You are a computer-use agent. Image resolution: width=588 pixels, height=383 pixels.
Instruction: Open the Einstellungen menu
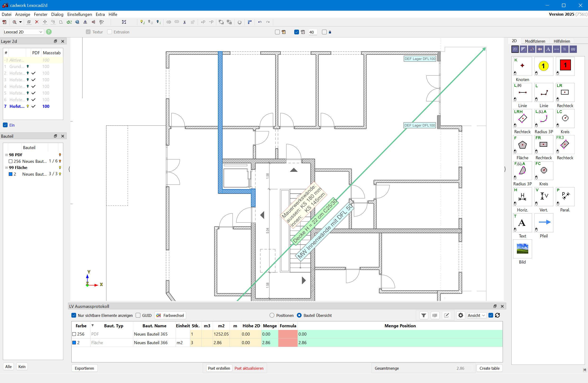coord(79,14)
